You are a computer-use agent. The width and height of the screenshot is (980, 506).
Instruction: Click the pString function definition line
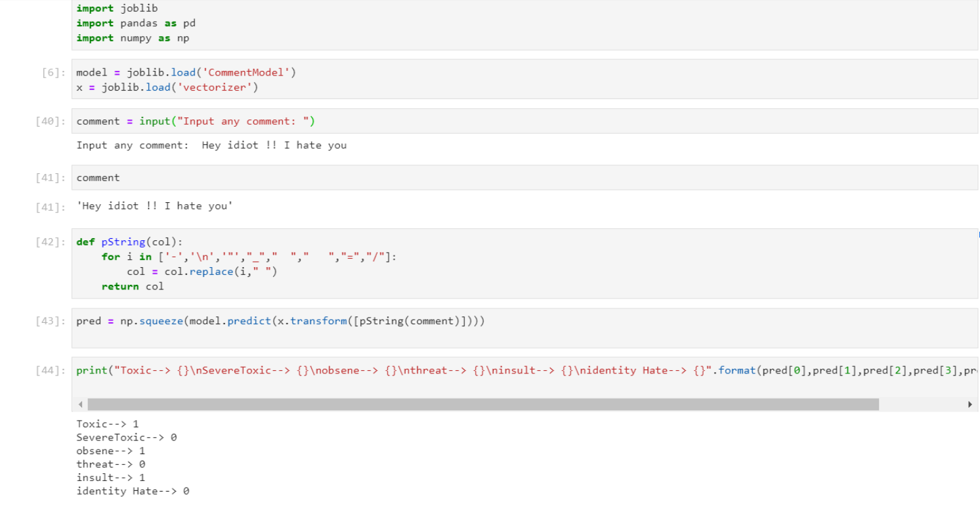[129, 242]
